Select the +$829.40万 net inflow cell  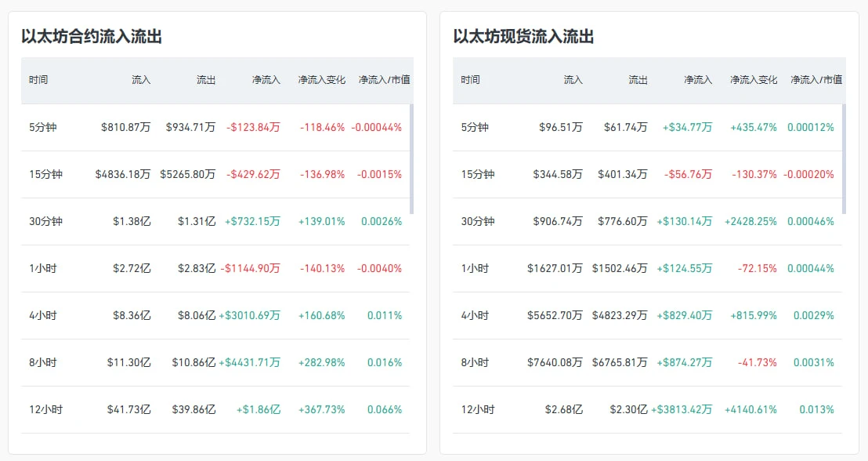(684, 316)
